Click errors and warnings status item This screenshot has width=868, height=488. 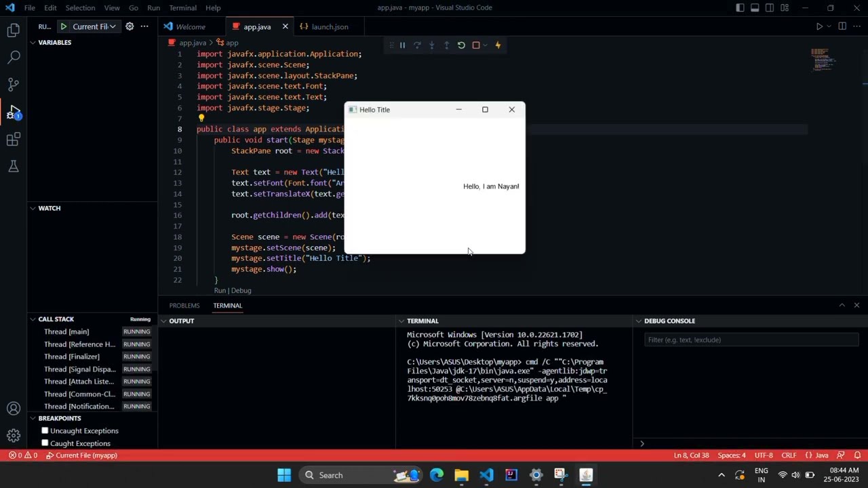[x=23, y=455]
